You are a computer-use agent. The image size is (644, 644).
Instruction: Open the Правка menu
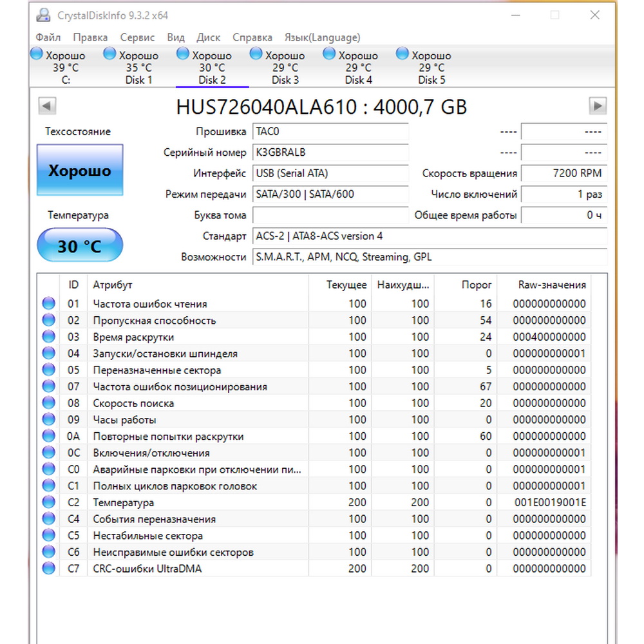tap(90, 37)
